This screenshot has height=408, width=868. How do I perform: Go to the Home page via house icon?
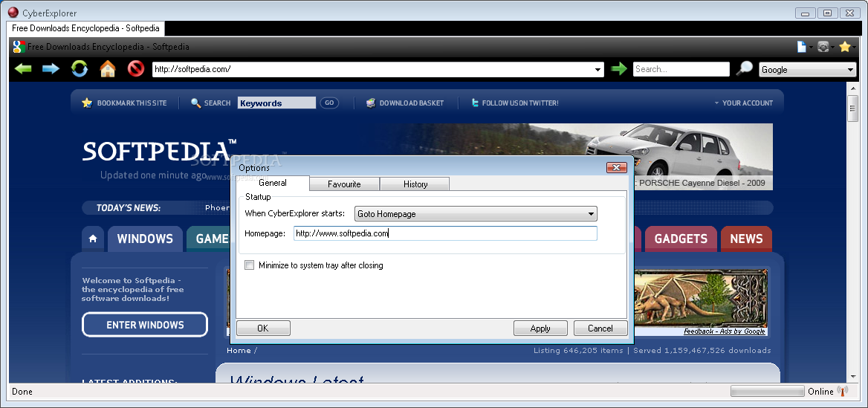(108, 68)
